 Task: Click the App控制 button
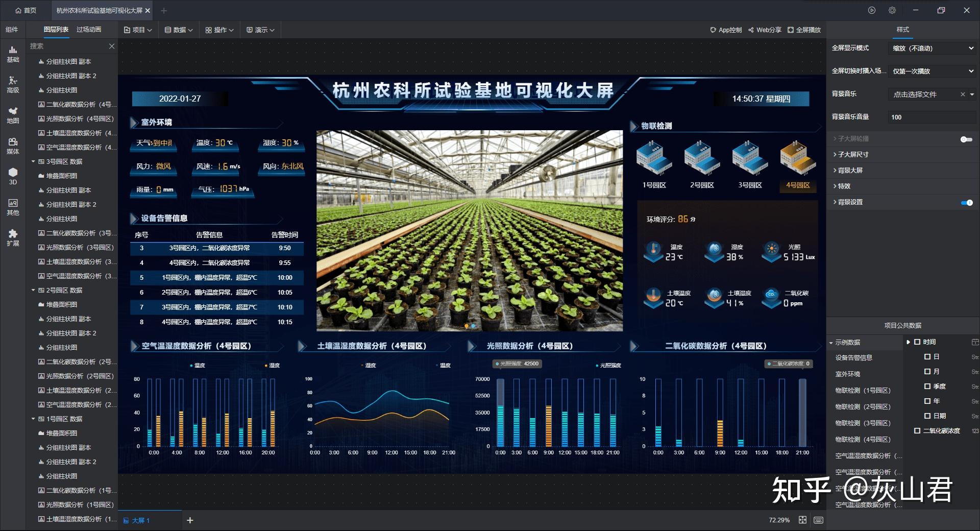click(726, 30)
